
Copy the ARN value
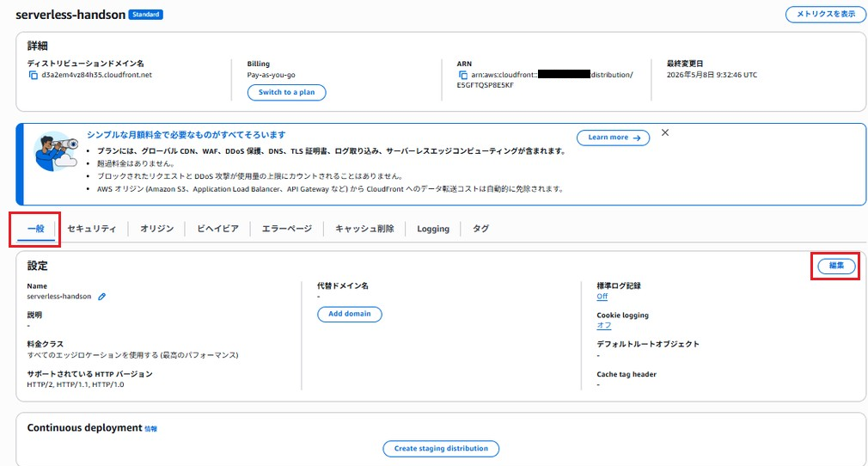tap(462, 76)
